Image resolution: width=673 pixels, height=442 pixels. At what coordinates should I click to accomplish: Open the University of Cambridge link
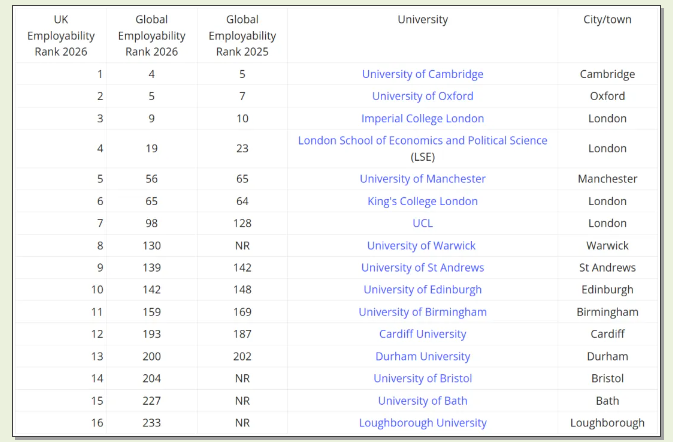[x=422, y=74]
